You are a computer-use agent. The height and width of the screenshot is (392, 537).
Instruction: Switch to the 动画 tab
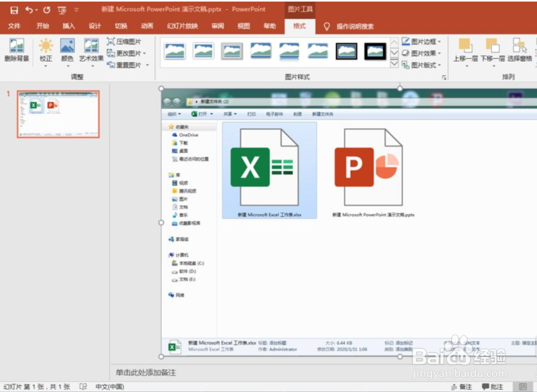[x=147, y=26]
